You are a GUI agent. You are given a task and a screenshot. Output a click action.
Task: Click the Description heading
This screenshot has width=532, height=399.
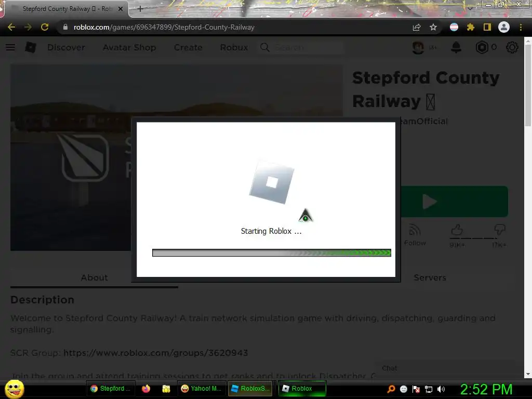point(43,300)
